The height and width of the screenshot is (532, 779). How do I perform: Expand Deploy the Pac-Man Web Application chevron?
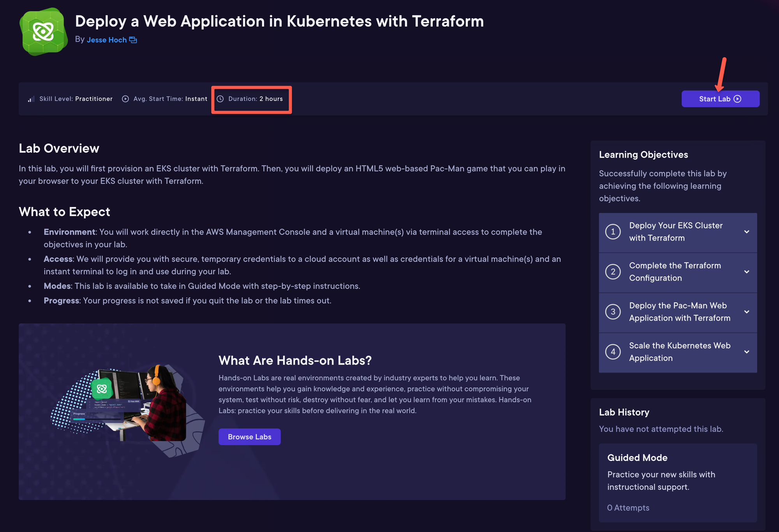[747, 312]
